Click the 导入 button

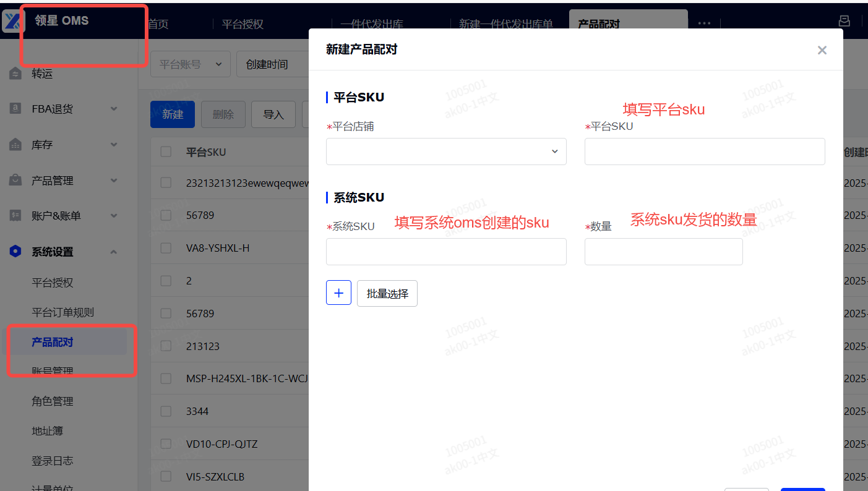[x=273, y=114]
